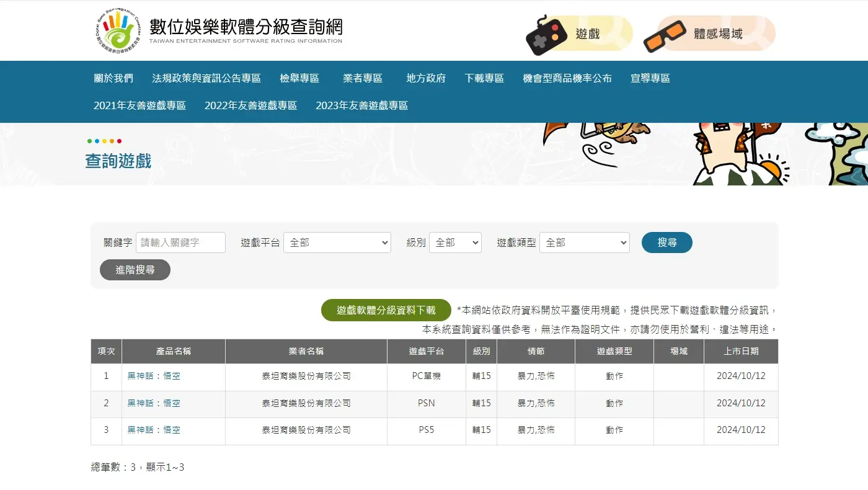Click the 搜尋 search button
Viewport: 868px width, 490px height.
[667, 243]
